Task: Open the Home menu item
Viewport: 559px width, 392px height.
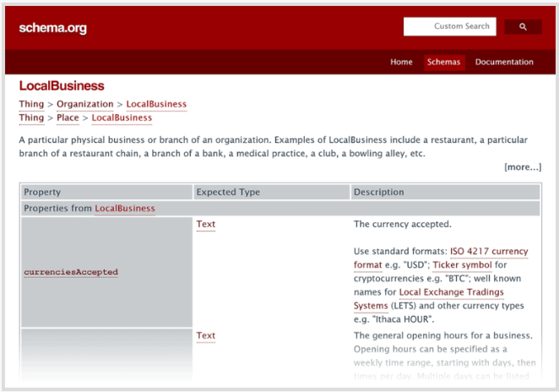Action: pos(401,62)
